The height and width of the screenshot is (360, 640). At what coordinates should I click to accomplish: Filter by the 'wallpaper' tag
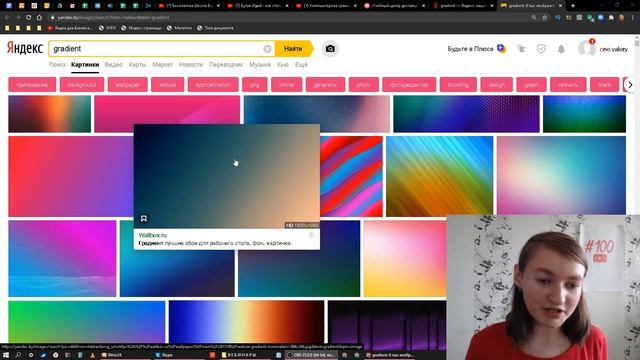(x=127, y=85)
